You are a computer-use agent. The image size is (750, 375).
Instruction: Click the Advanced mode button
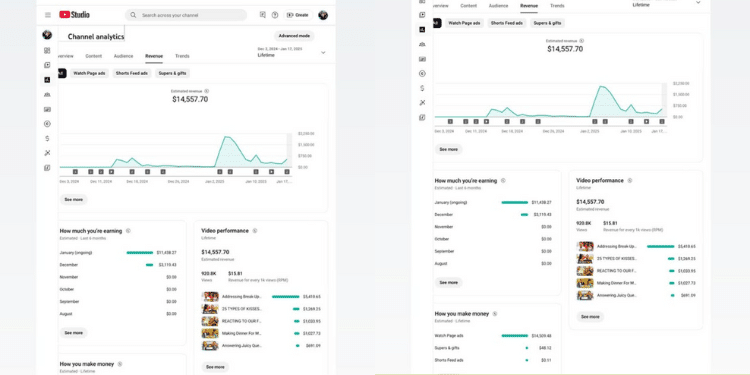294,36
